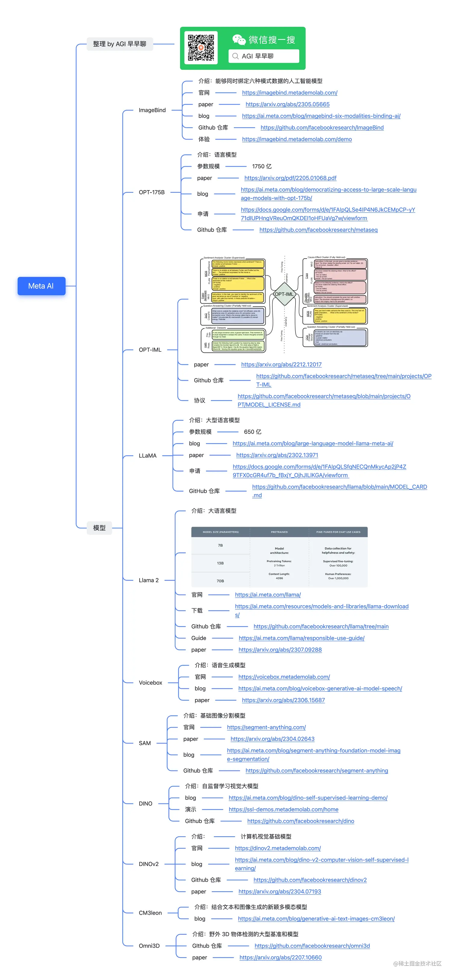Viewport: 455px width, 980px height.
Task: Open the Omni3D paper arxiv 2207.10660 link
Action: pos(281,957)
